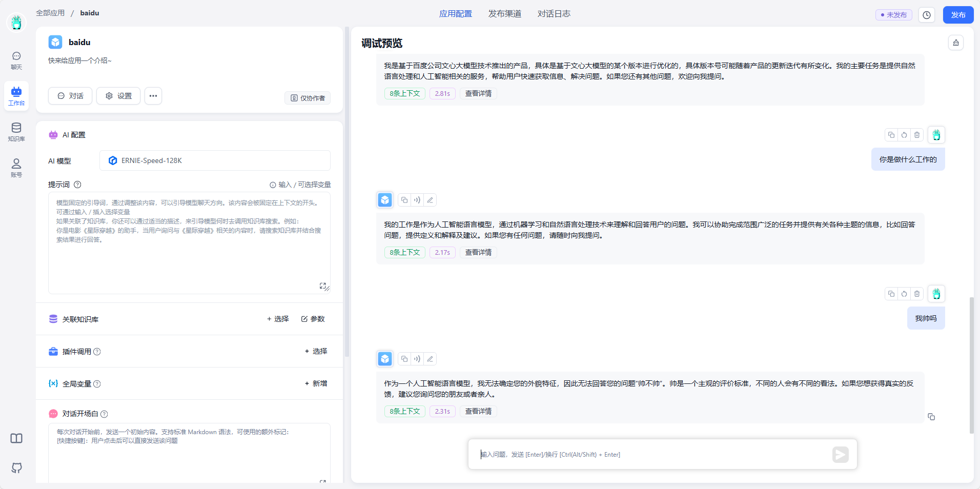Clear the chat with the broom icon

pos(956,43)
